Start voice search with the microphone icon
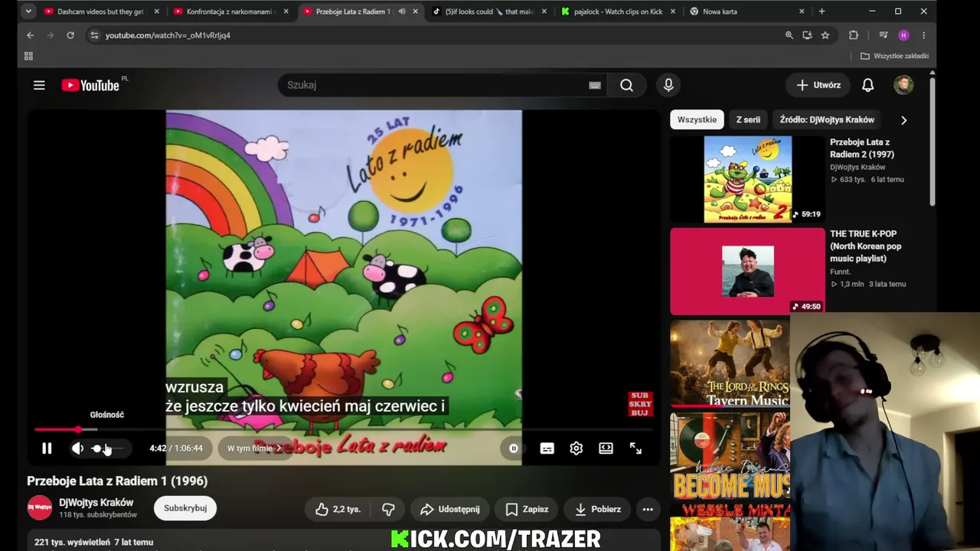Viewport: 980px width, 551px height. 668,85
